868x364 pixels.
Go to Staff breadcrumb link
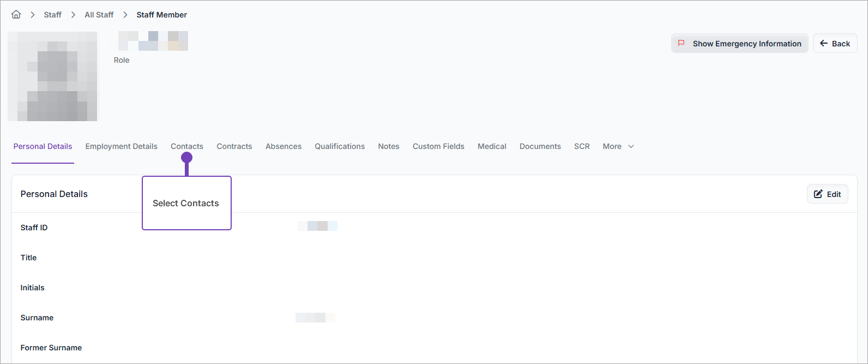tap(52, 15)
